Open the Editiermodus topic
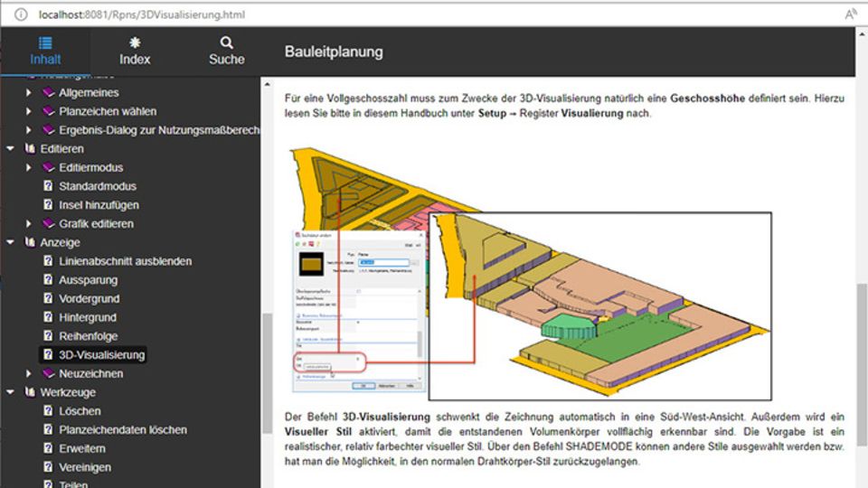Image resolution: width=868 pixels, height=488 pixels. click(x=90, y=168)
